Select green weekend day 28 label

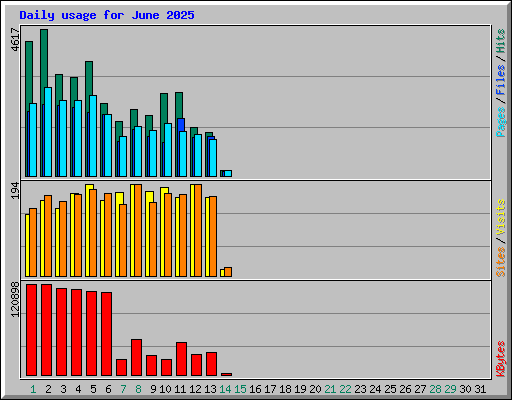coord(435,389)
